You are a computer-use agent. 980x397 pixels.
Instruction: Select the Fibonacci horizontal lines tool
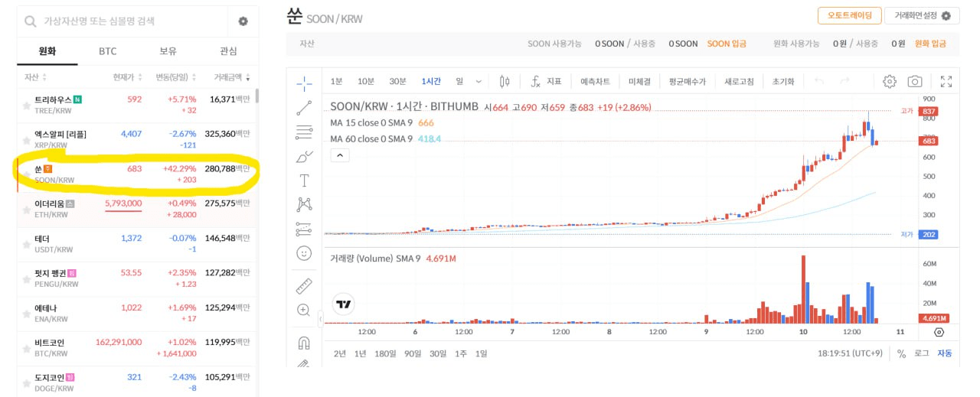pyautogui.click(x=304, y=132)
